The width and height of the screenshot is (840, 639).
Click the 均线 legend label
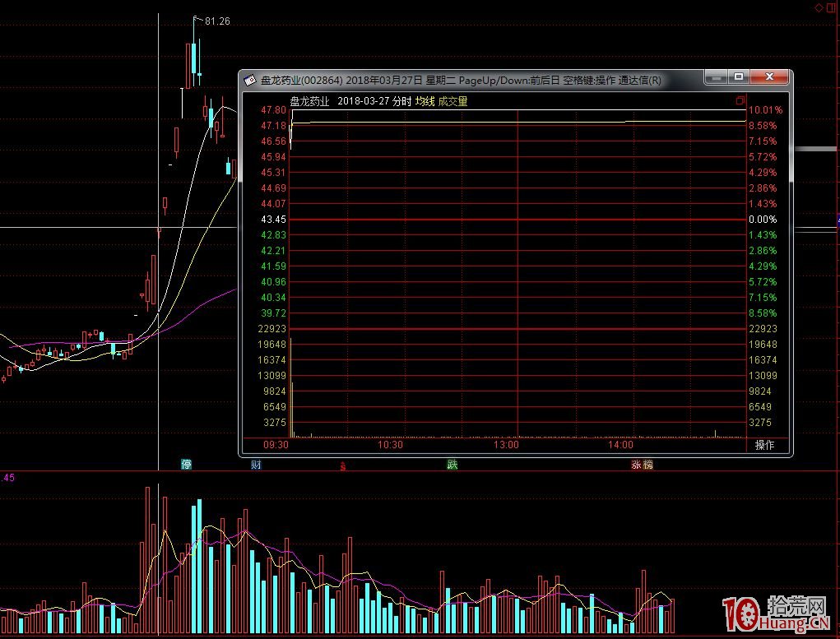[425, 101]
